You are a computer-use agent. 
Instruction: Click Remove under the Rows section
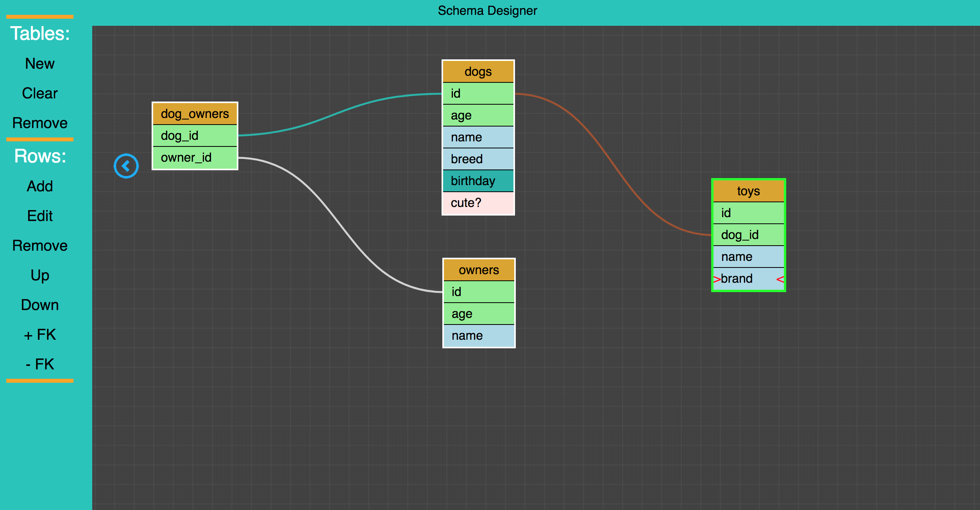(x=40, y=246)
